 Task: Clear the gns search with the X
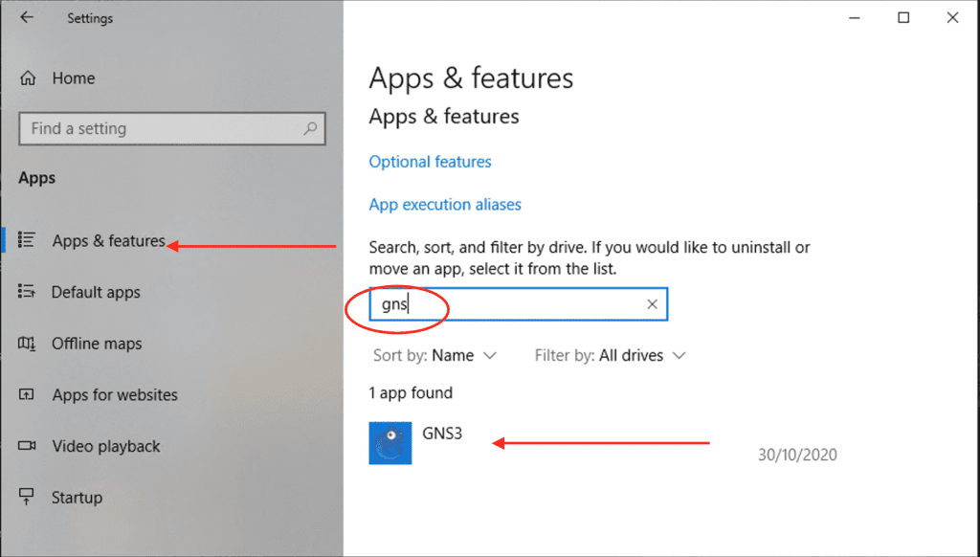click(x=652, y=303)
